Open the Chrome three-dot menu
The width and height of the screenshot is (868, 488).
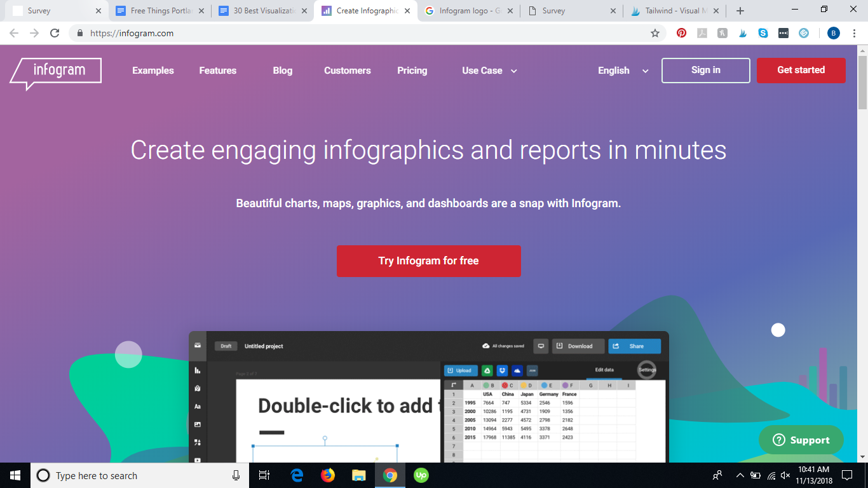(x=854, y=33)
